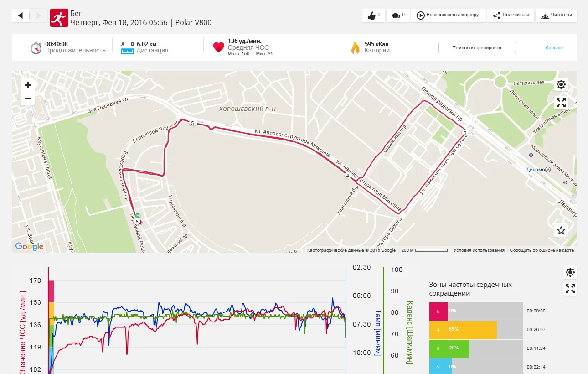The width and height of the screenshot is (588, 374).
Task: Open comments via speech bubble icon
Action: [398, 15]
